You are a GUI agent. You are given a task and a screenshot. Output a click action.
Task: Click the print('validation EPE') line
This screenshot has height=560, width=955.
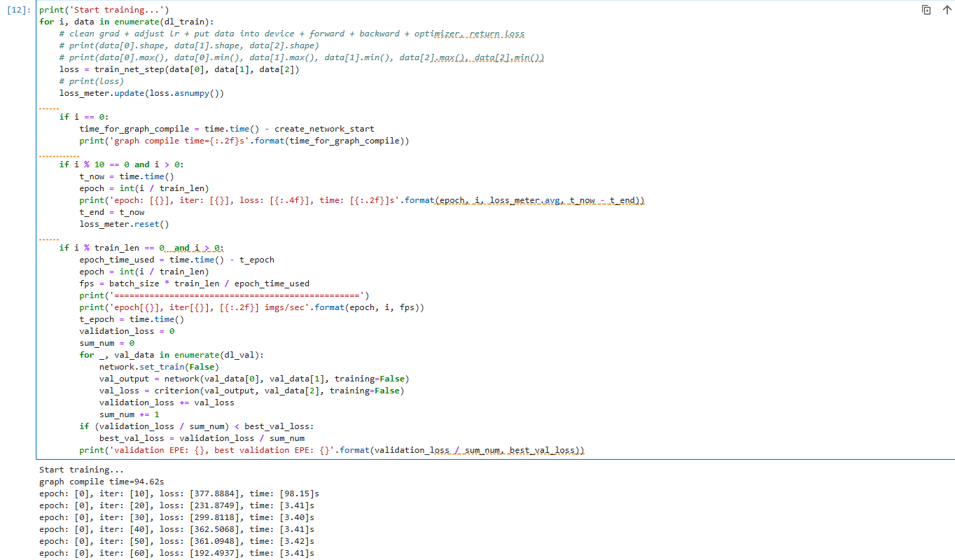332,450
